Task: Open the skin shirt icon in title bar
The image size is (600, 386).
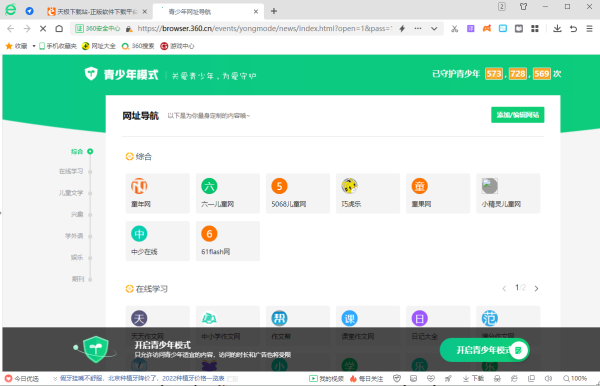Action: click(523, 7)
